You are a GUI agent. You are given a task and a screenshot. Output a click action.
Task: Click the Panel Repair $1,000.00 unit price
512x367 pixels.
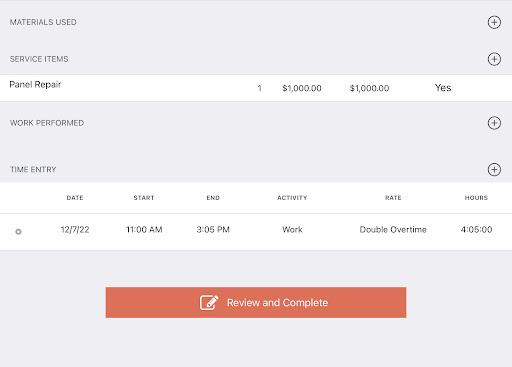click(x=302, y=88)
